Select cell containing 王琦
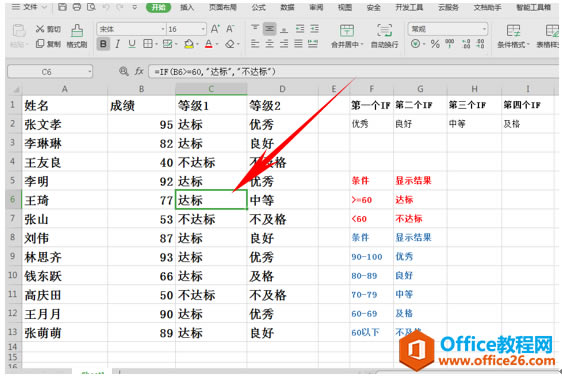Viewport: 562px width, 378px height. click(x=65, y=200)
